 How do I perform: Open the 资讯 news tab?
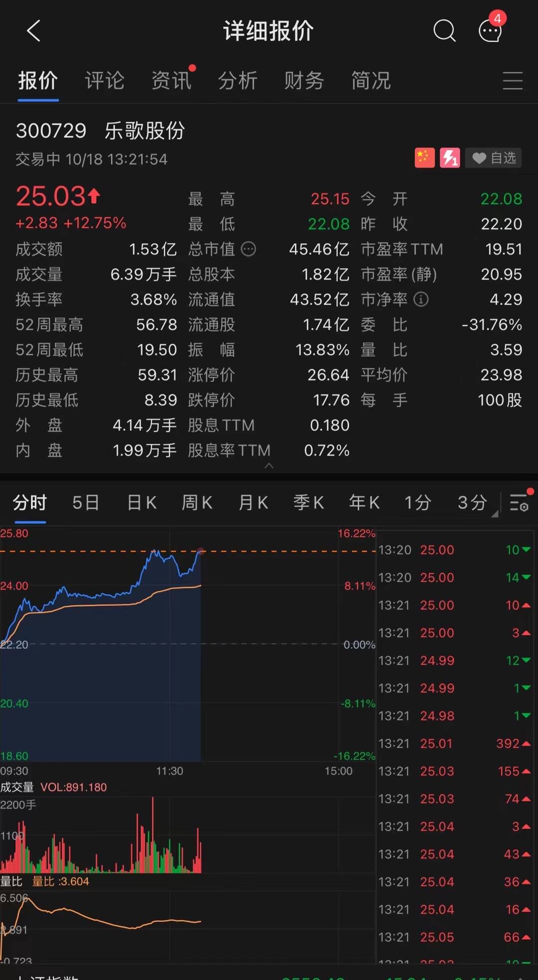[171, 80]
